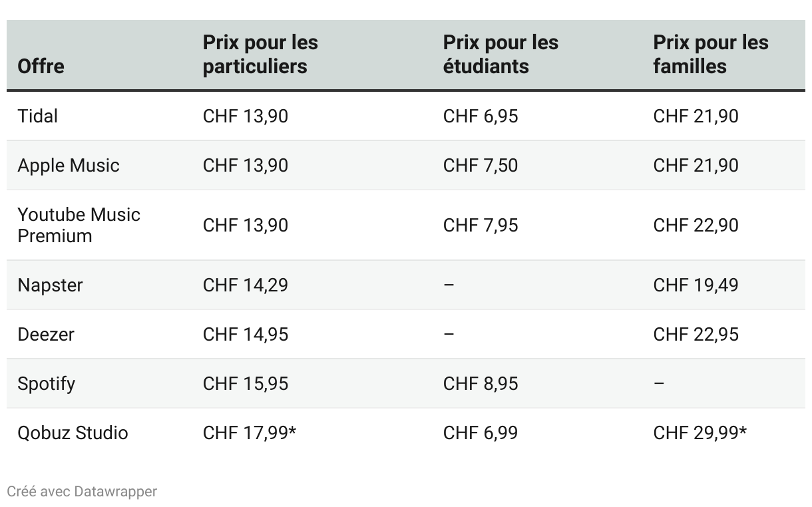Click Qobuz Studio family price CHF 29,99*
812x507 pixels.
pyautogui.click(x=700, y=433)
